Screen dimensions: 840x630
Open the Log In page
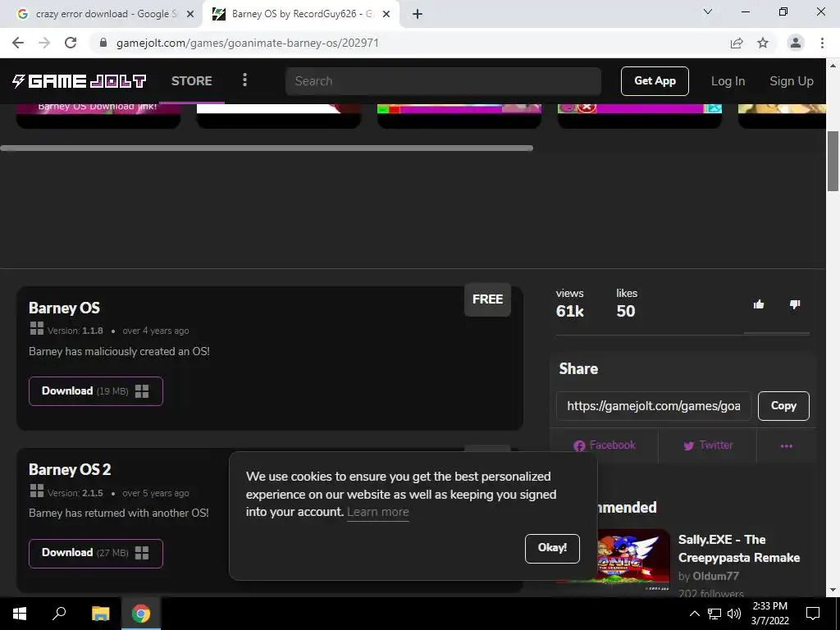[x=728, y=81]
